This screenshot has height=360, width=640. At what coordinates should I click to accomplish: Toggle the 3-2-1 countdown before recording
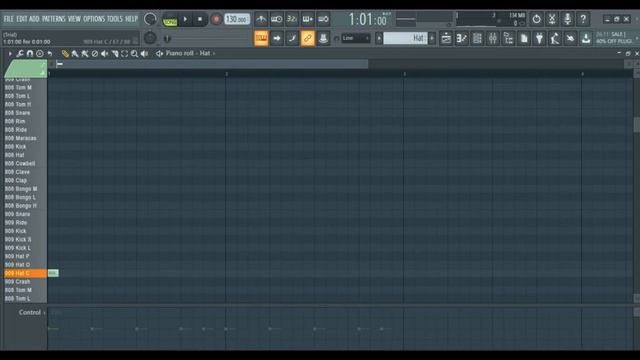(x=292, y=19)
